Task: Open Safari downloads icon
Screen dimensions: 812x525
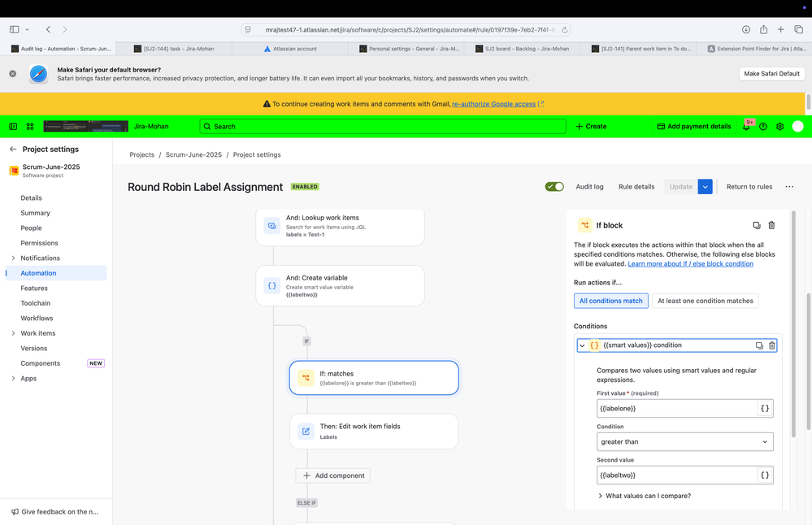Action: click(745, 29)
